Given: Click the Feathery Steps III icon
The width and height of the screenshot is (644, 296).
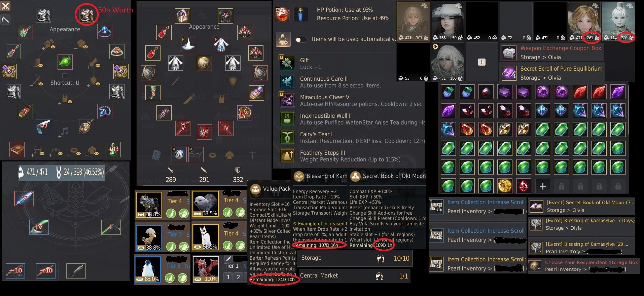Looking at the screenshot, I should click(x=287, y=156).
